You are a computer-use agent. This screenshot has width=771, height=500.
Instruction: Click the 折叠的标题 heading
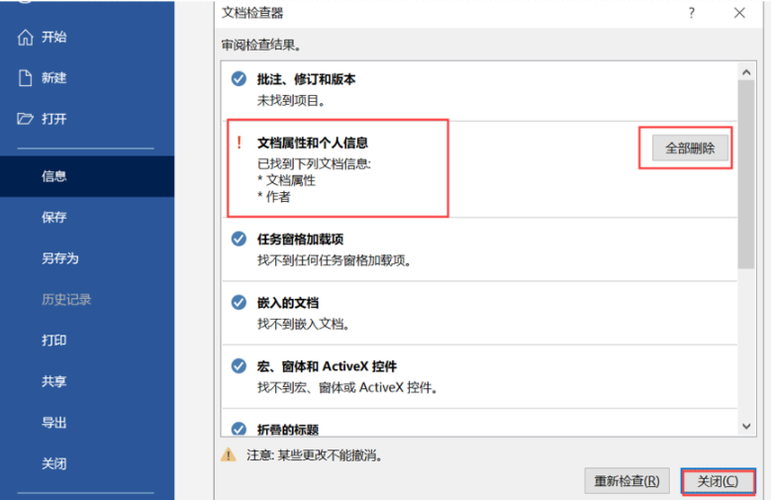click(x=288, y=429)
